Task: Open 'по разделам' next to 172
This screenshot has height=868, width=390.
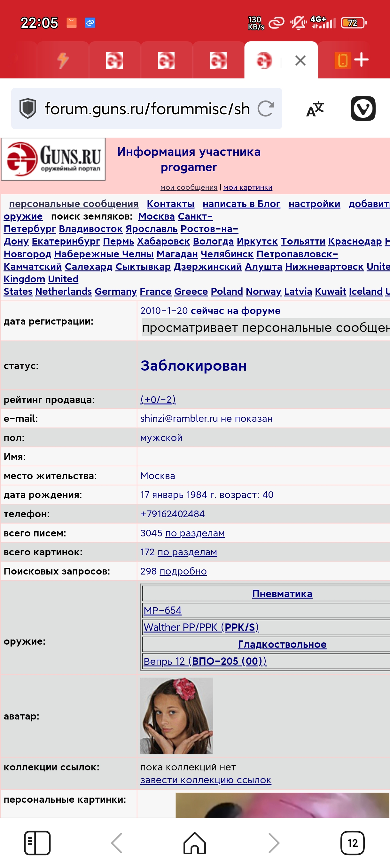Action: (x=187, y=552)
